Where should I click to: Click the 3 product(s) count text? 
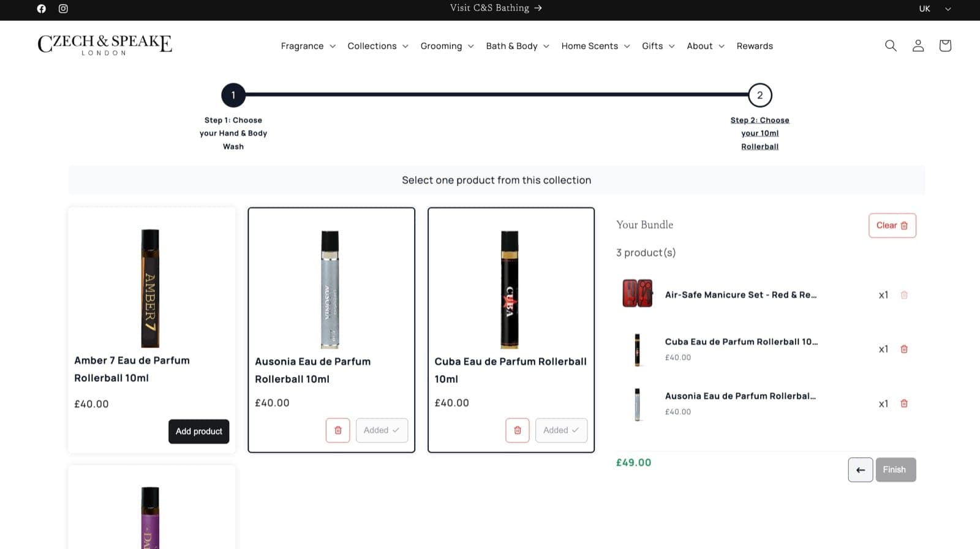click(x=646, y=253)
